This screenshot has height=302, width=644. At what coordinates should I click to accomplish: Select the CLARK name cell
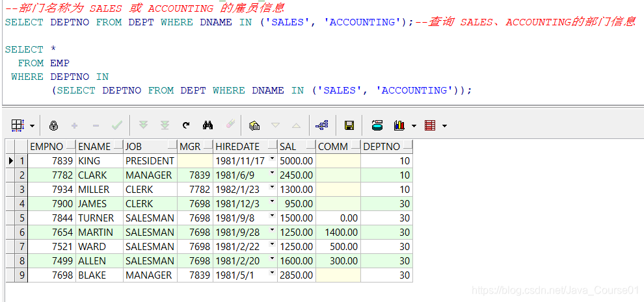pos(100,175)
